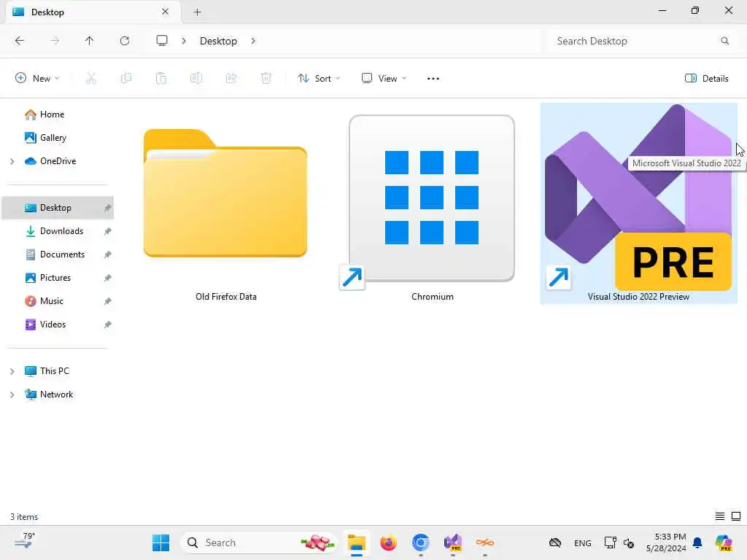Switch to large icons view icon
This screenshot has height=560, width=747.
(736, 516)
